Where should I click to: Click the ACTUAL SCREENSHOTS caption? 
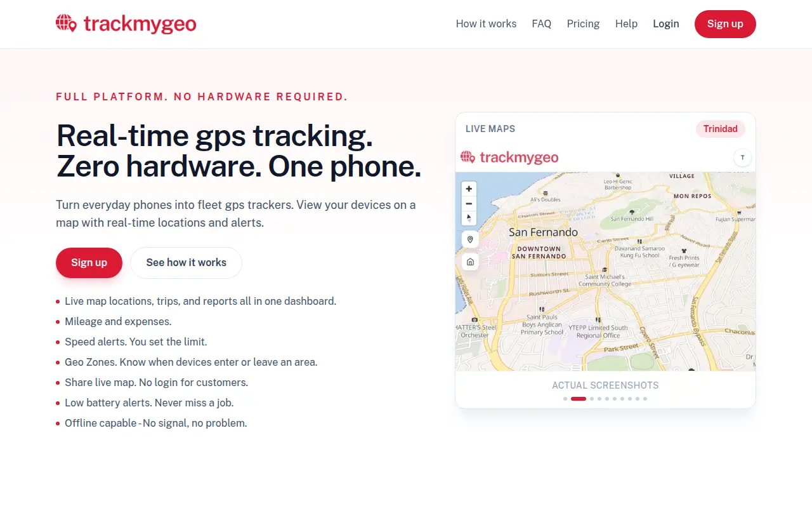[x=605, y=385]
